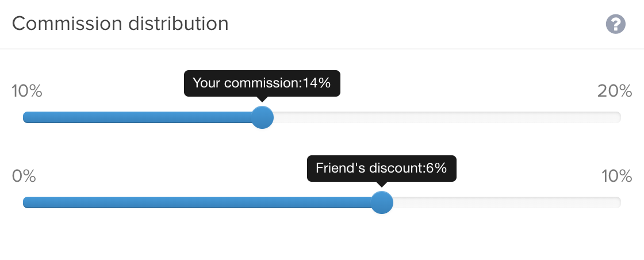Viewport: 644px width, 260px height.
Task: Click the 10% maximum label of discount slider
Action: [x=616, y=176]
